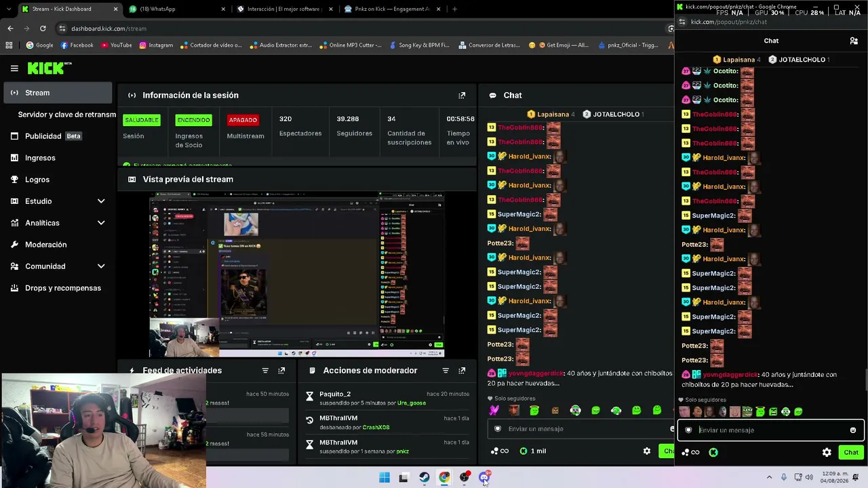This screenshot has width=868, height=488.
Task: Open the Chrome apps grid on bookmarks bar
Action: point(9,45)
